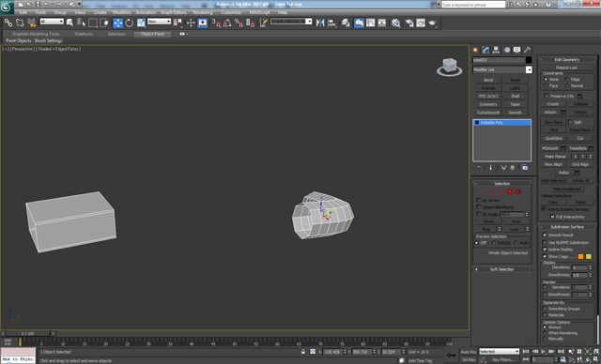Select the Face constraint radio button

(546, 85)
